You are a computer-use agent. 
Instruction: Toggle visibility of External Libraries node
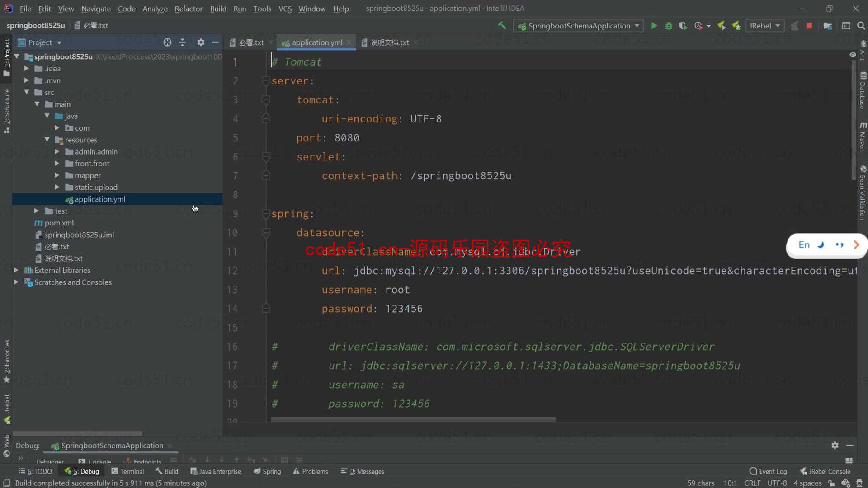point(16,270)
